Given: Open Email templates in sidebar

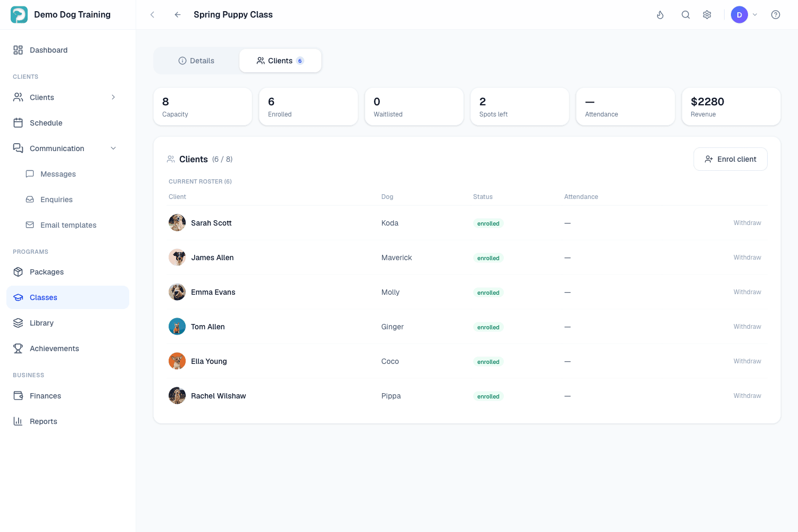Looking at the screenshot, I should click(68, 225).
